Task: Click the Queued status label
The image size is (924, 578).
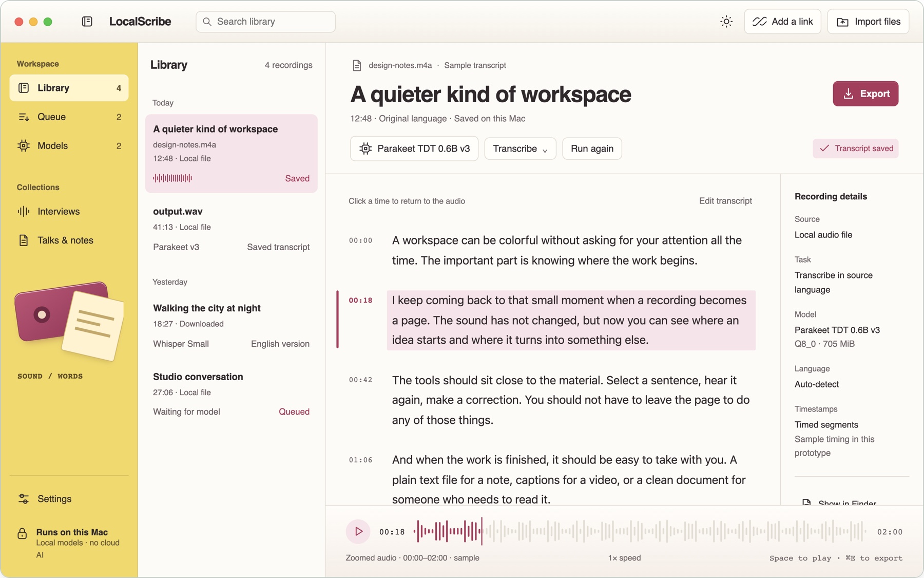Action: (x=294, y=412)
